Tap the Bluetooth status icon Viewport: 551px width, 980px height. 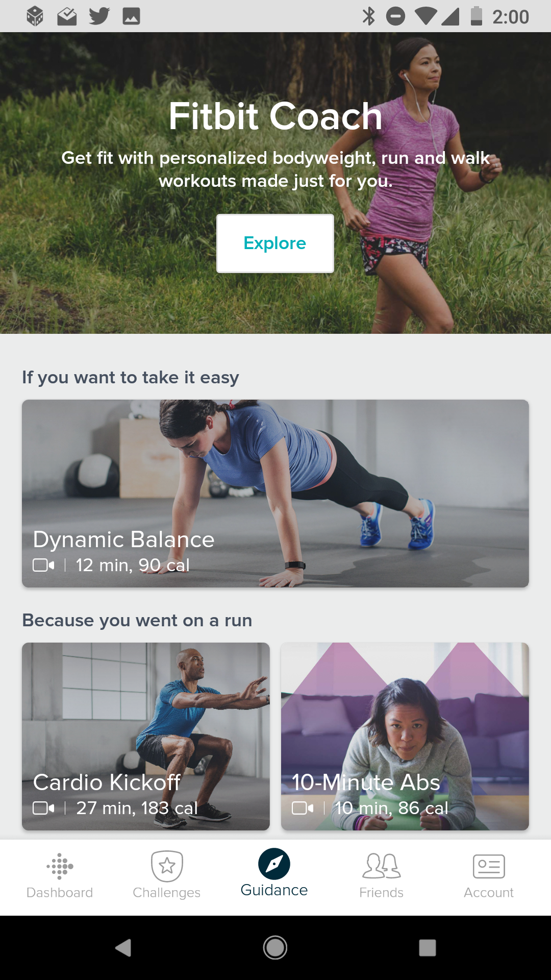(368, 16)
